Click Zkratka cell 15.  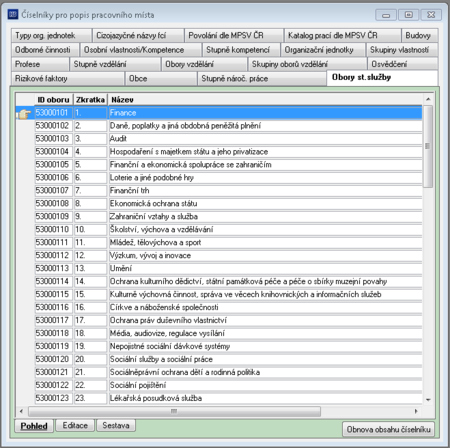[x=90, y=295]
